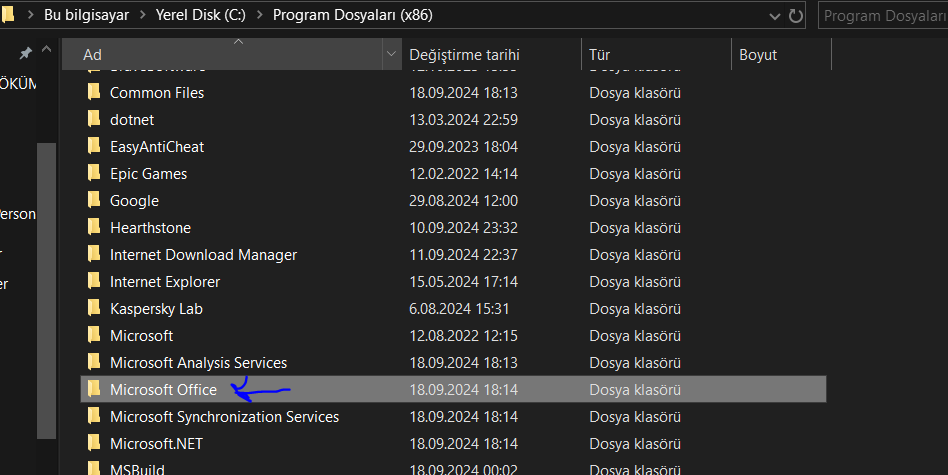Expand the chevron after Bu bilgisayar

point(140,16)
